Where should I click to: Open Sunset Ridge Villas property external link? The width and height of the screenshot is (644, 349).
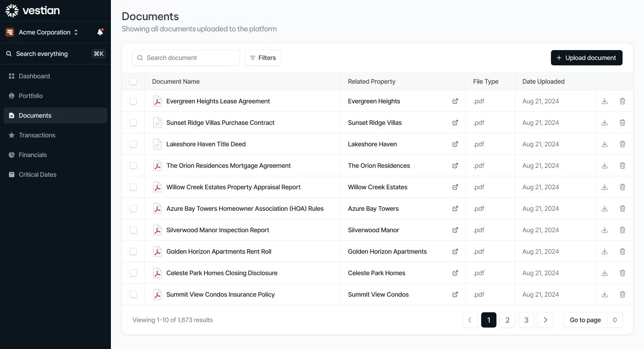point(455,123)
